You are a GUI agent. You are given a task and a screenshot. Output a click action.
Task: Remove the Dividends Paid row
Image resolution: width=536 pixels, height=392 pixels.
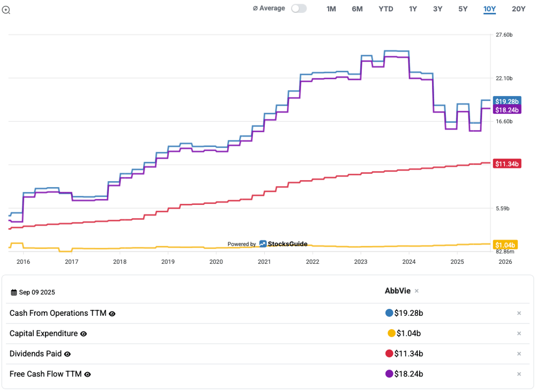tap(519, 354)
